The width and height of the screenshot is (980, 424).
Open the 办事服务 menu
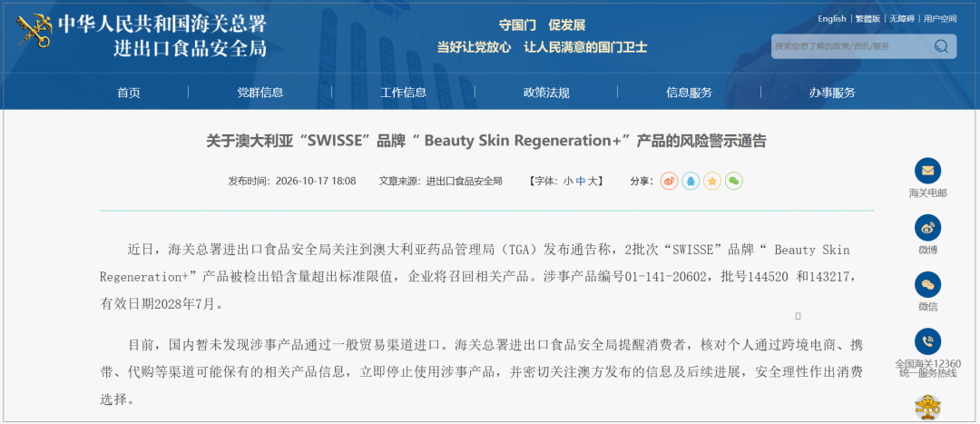coord(832,93)
